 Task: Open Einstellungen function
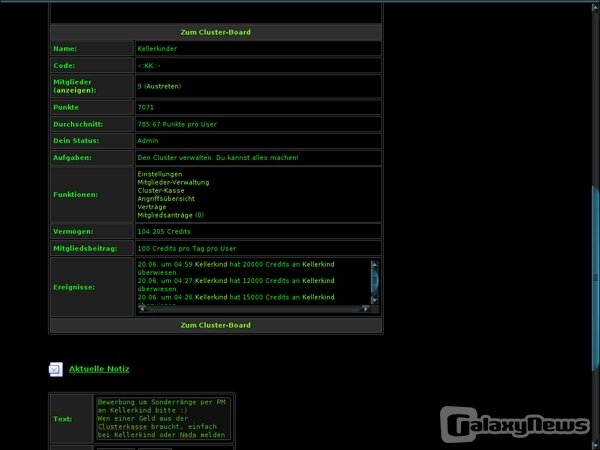click(x=160, y=174)
